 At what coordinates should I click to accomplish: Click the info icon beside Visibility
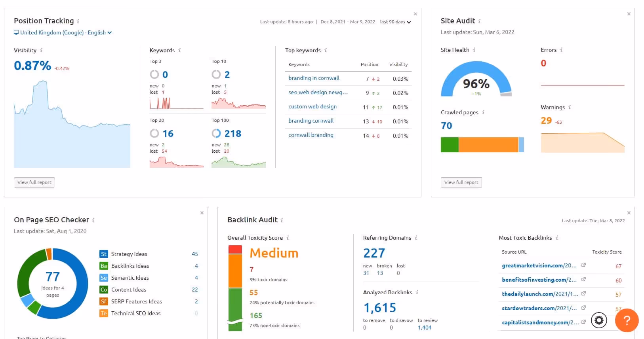click(41, 50)
